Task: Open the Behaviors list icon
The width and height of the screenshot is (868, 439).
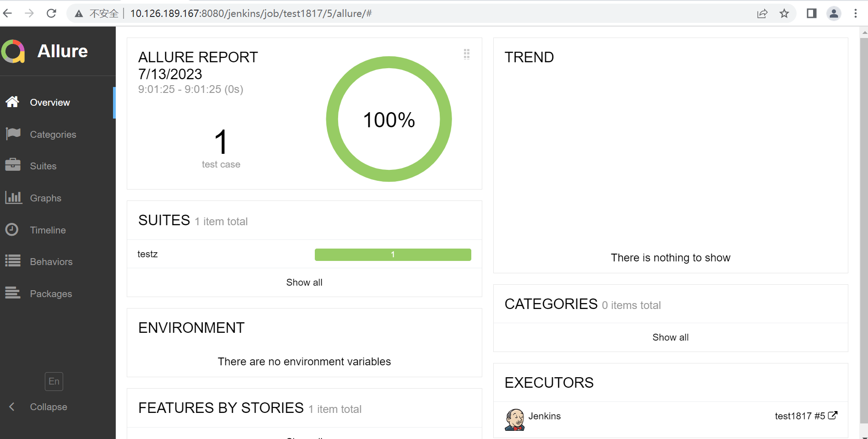Action: 13,261
